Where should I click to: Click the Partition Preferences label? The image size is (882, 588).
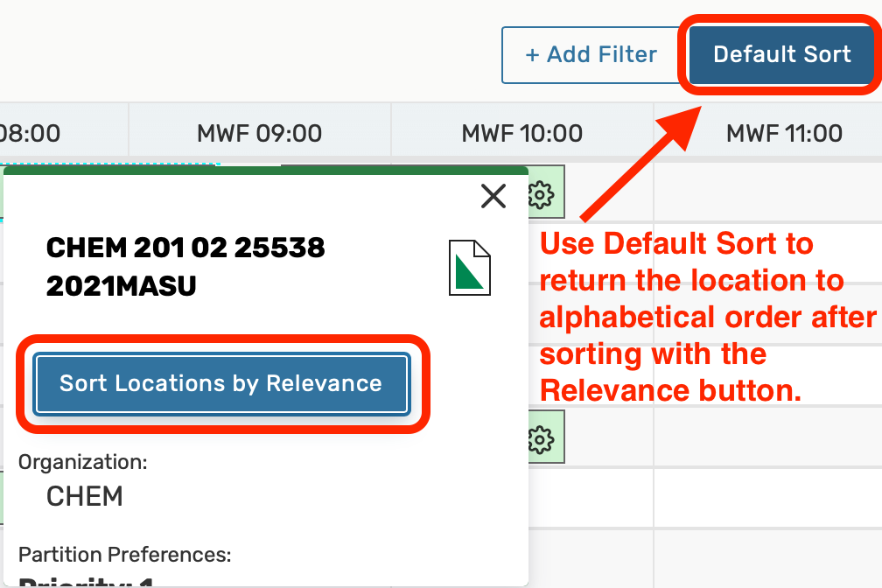coord(124,554)
